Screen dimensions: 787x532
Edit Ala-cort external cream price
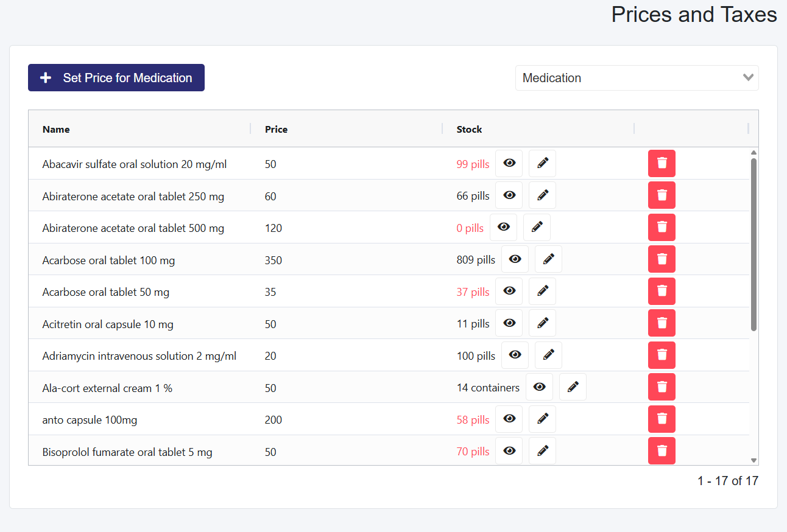pos(573,387)
